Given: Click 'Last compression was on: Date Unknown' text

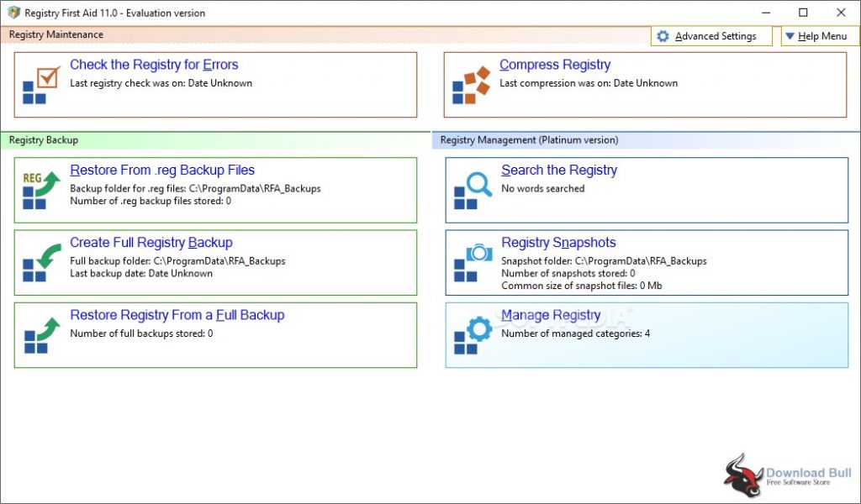Looking at the screenshot, I should point(589,83).
